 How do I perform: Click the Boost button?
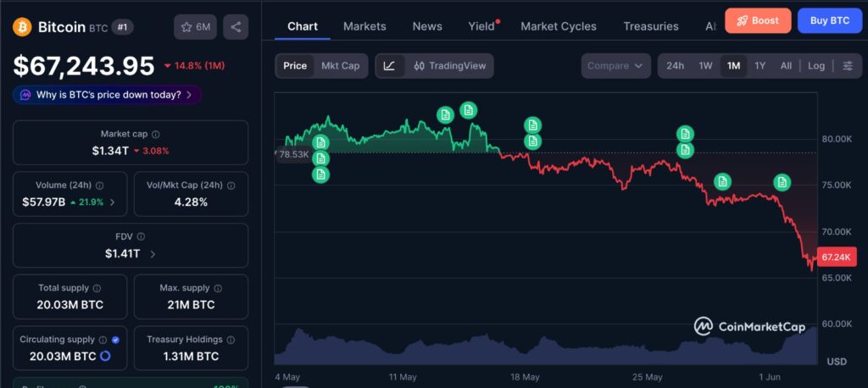pyautogui.click(x=758, y=20)
